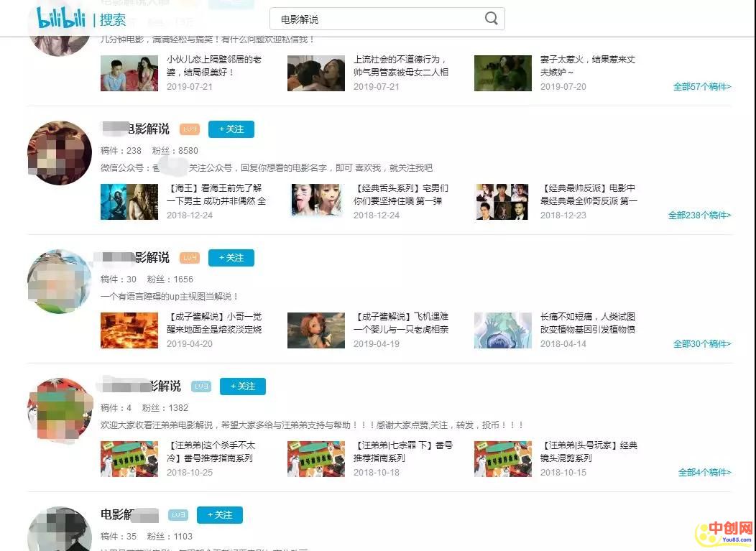Open the 全部57个稿件 link
The height and width of the screenshot is (551, 756).
coord(701,87)
